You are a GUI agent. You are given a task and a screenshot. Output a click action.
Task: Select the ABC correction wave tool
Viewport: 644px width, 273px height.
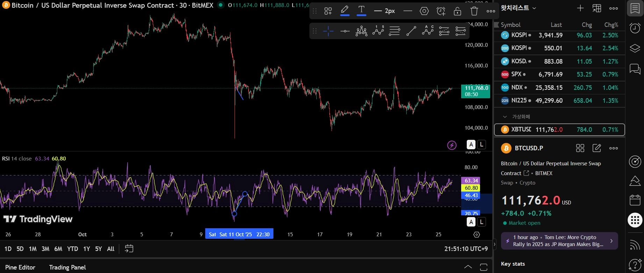pos(428,31)
